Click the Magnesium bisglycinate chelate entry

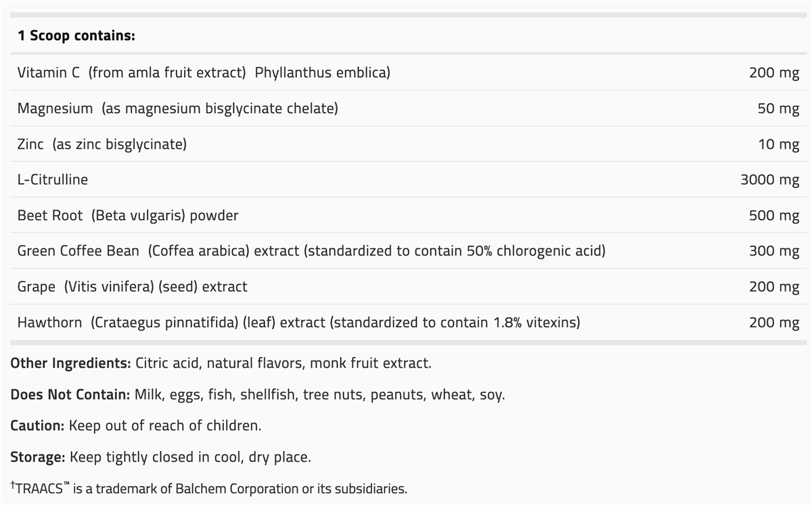coord(177,108)
